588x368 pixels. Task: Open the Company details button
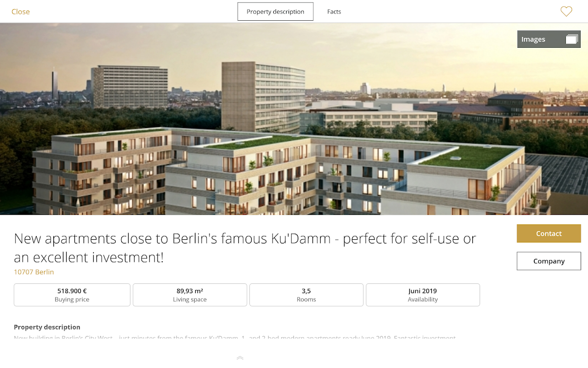click(549, 261)
